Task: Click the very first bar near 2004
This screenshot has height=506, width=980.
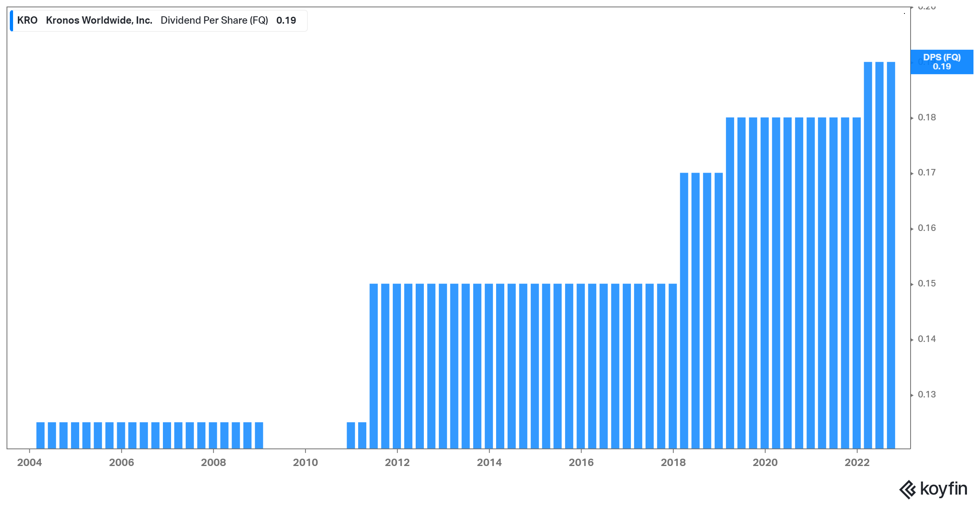Action: click(40, 435)
